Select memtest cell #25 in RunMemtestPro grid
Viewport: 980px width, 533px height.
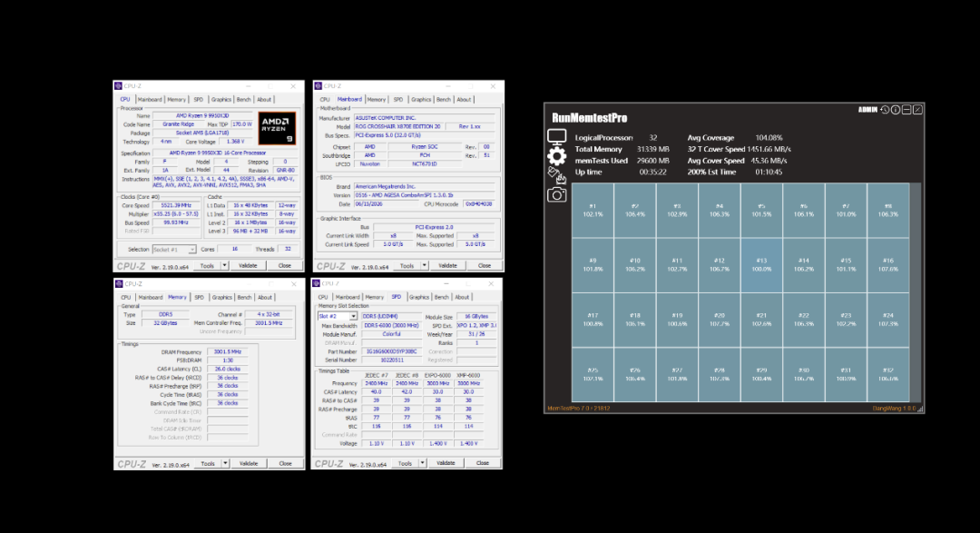[x=593, y=375]
